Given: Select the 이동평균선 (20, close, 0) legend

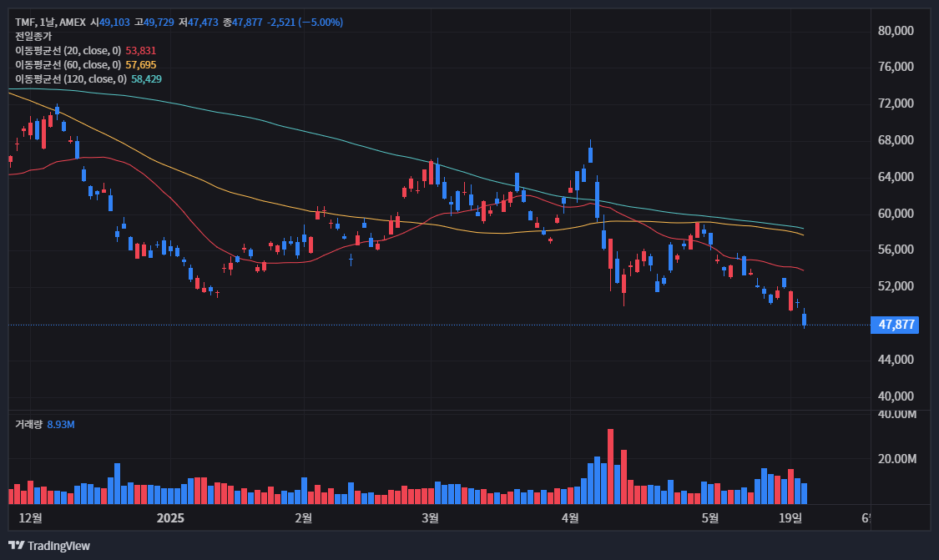Looking at the screenshot, I should [68, 50].
